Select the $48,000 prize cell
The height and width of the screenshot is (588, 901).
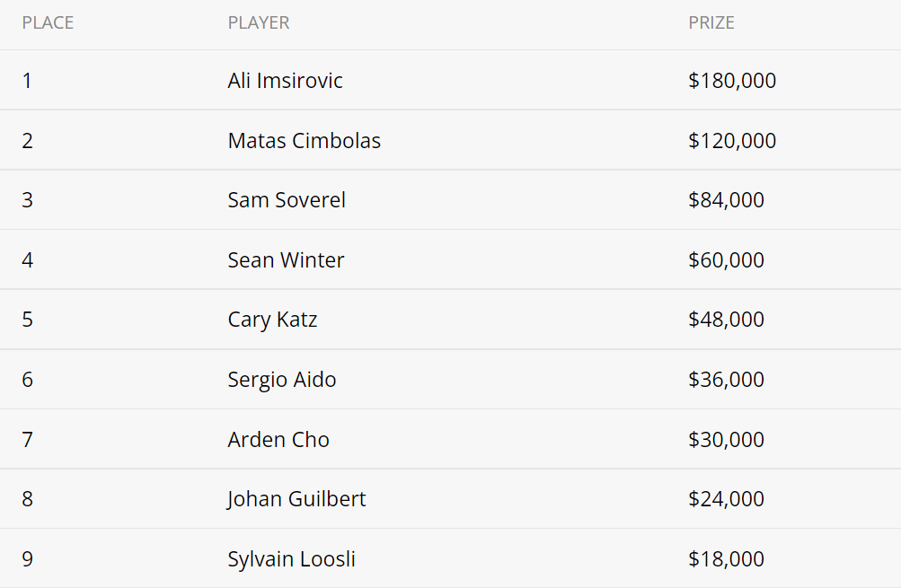pyautogui.click(x=727, y=320)
